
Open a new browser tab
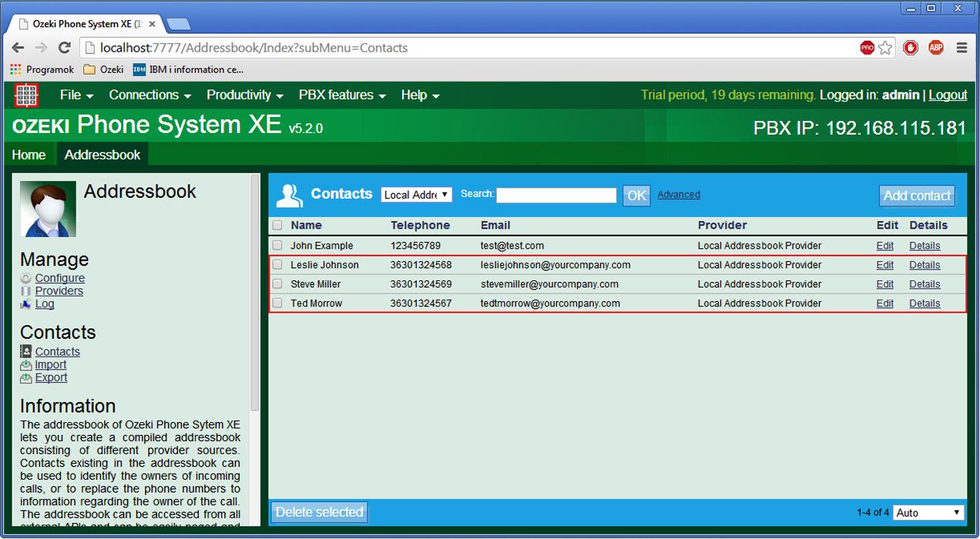coord(178,24)
